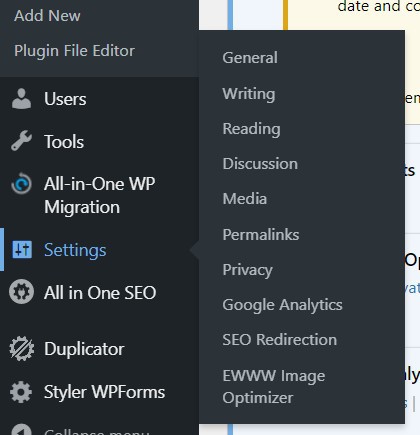Screen dimensions: 420x435
Task: Open SEO Redirection settings
Action: click(x=279, y=340)
